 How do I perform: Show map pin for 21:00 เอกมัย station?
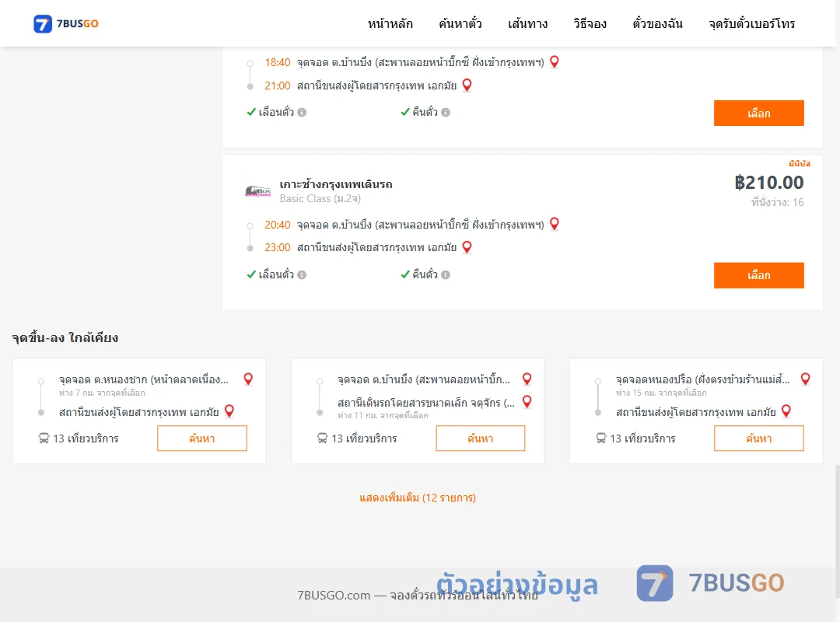coord(467,86)
